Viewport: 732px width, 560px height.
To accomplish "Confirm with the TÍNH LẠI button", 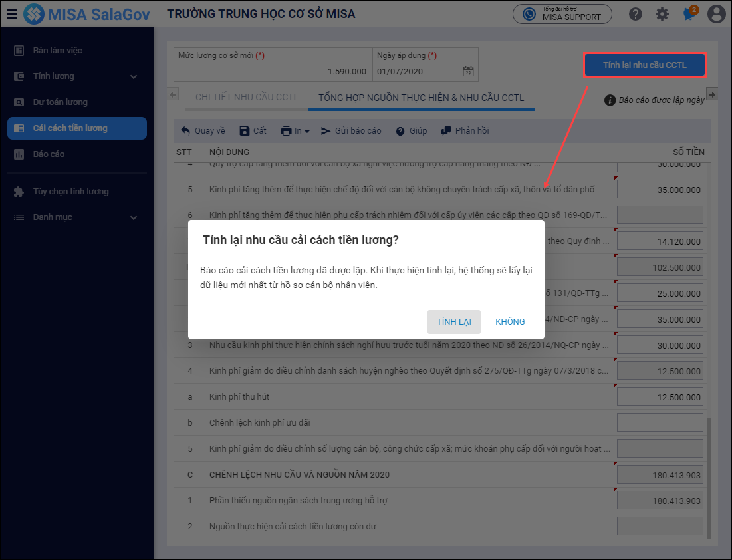I will 454,321.
